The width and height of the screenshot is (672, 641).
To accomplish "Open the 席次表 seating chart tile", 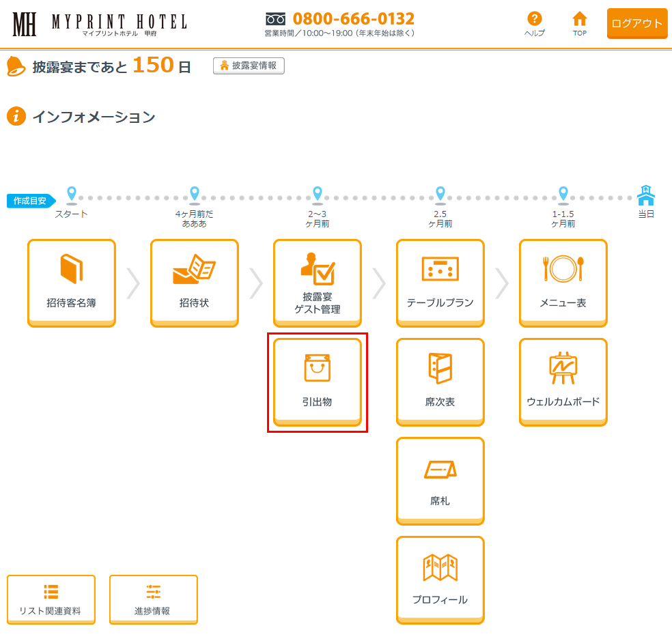I will tap(440, 382).
